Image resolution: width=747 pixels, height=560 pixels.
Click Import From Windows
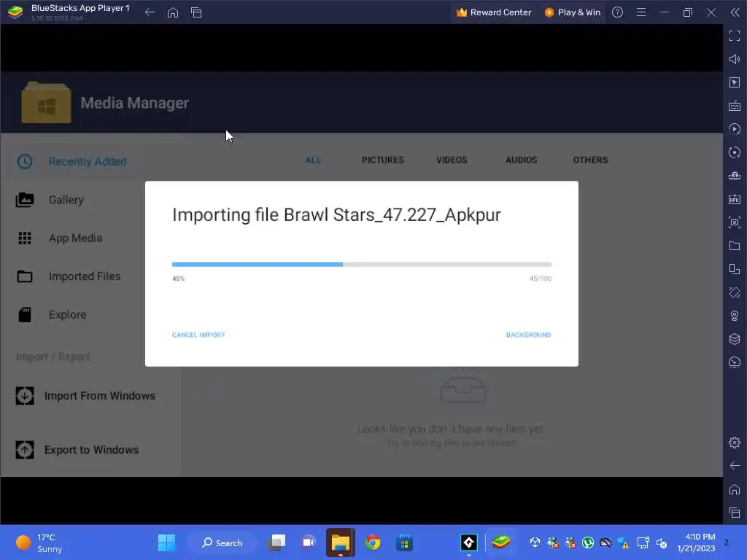[85, 396]
